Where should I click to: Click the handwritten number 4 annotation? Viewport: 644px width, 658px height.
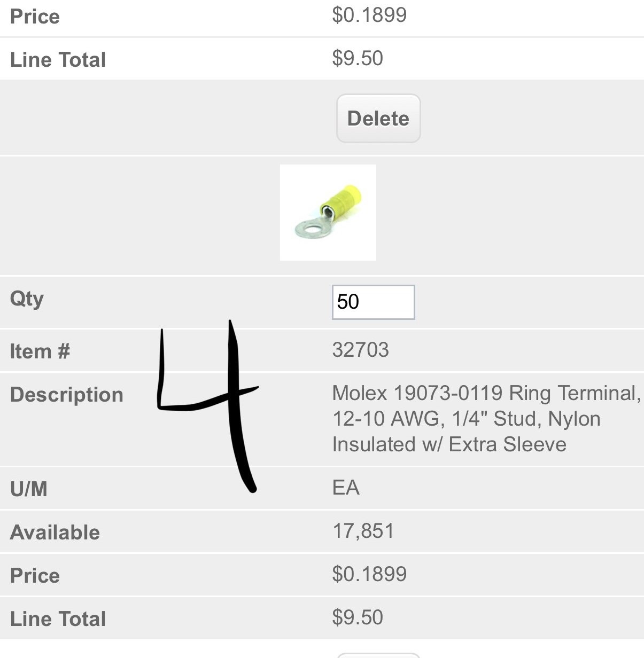pyautogui.click(x=207, y=406)
